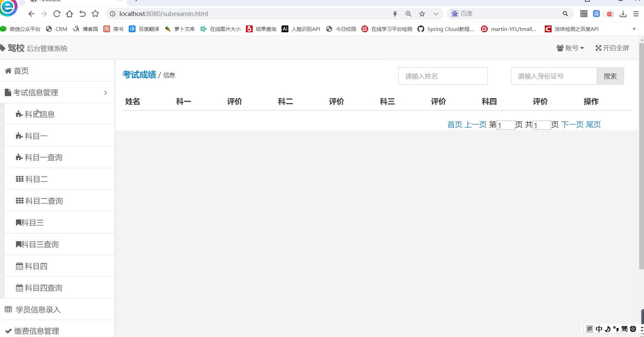Click the translate extension icon

click(596, 14)
